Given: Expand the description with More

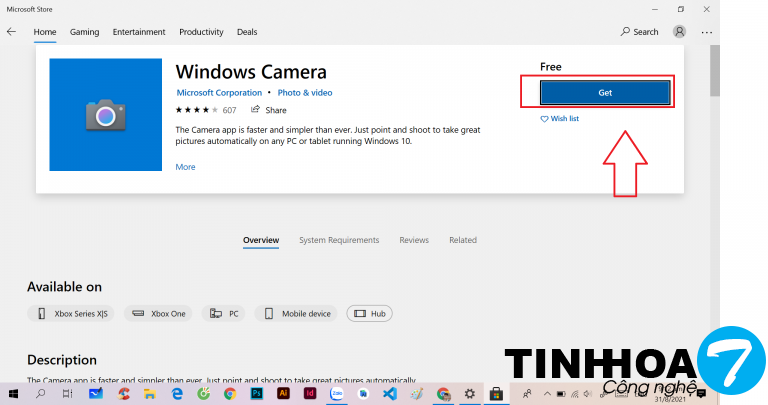Looking at the screenshot, I should 185,167.
